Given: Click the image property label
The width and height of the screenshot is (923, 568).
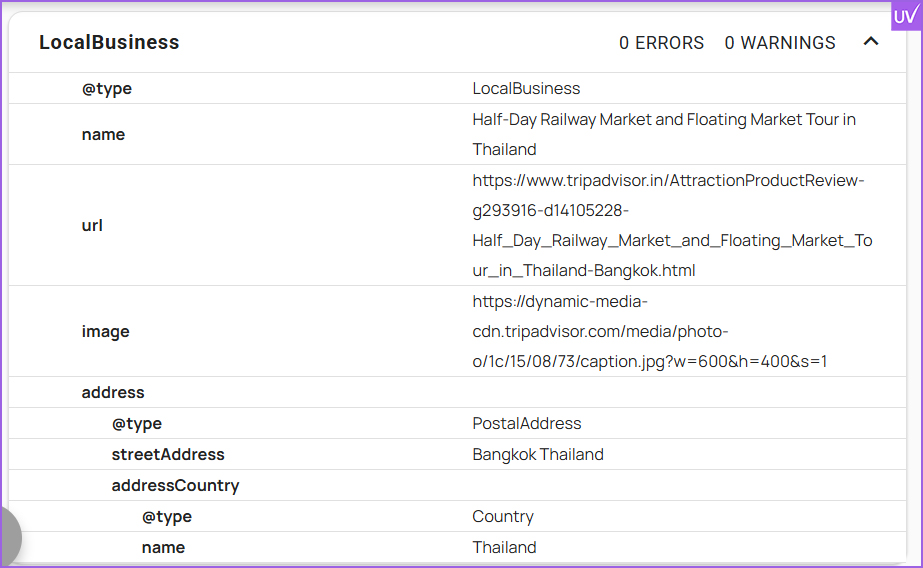Looking at the screenshot, I should (105, 331).
